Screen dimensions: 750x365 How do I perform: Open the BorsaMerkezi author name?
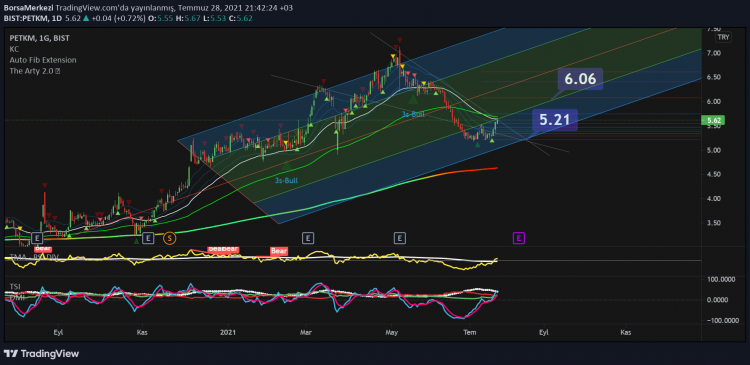pyautogui.click(x=28, y=8)
